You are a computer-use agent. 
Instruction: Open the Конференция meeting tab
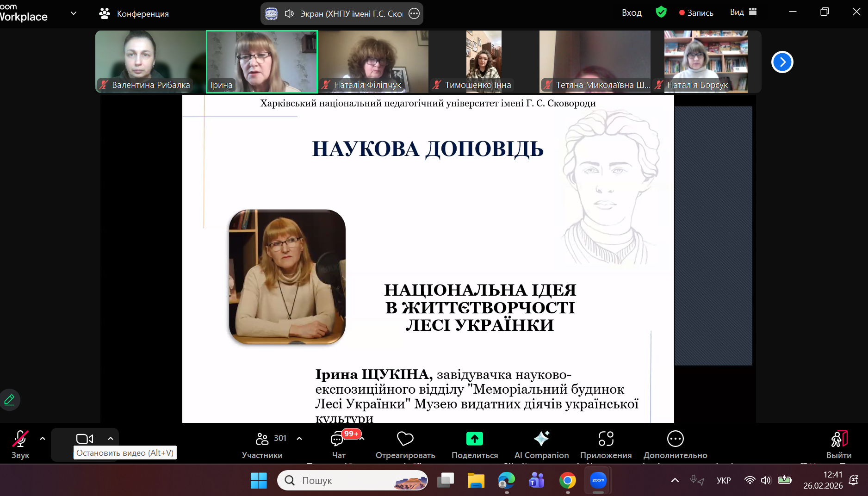pos(134,14)
